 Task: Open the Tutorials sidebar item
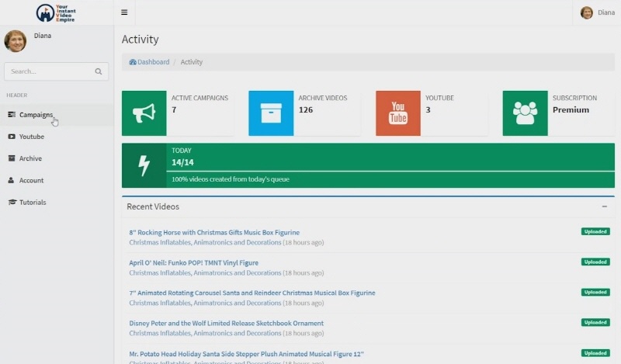tap(57, 202)
